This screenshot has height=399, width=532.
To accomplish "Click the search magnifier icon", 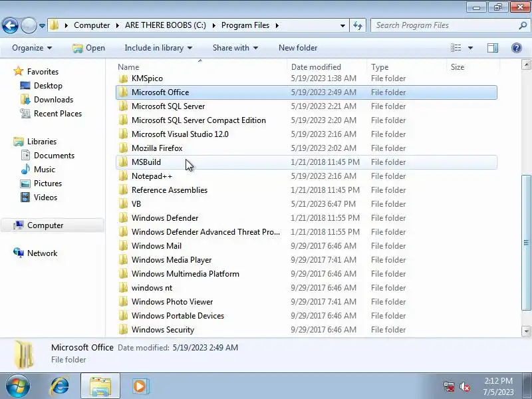I will (x=523, y=25).
